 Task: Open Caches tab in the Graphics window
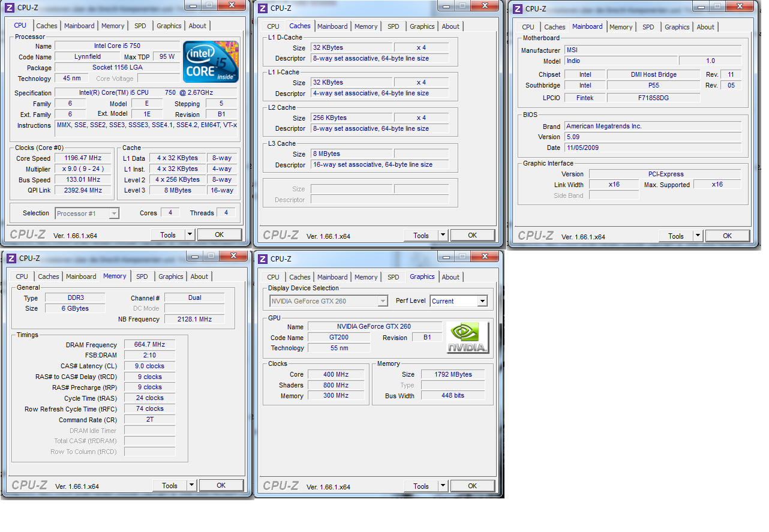click(300, 277)
